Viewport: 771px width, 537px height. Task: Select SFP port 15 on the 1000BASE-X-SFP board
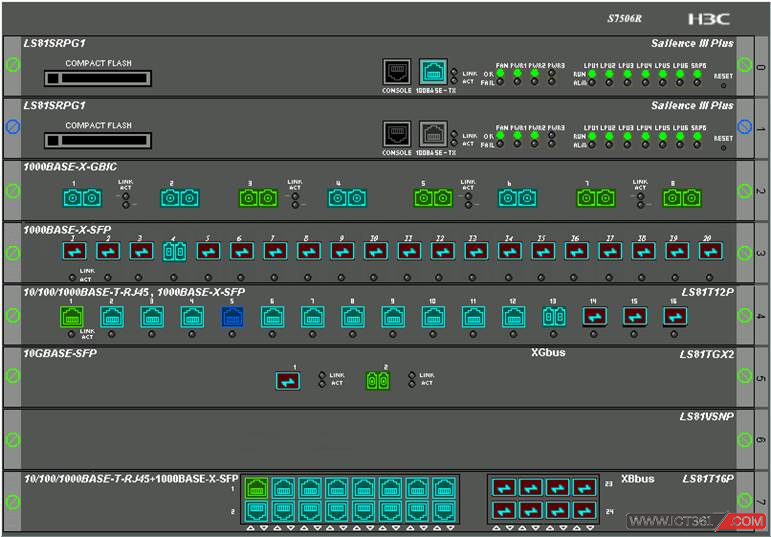tap(543, 251)
